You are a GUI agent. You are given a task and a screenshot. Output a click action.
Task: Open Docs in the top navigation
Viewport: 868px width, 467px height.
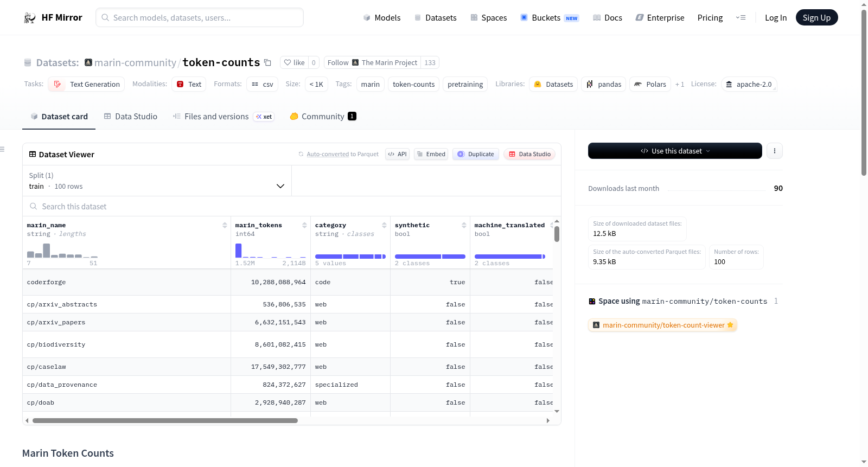pos(608,18)
